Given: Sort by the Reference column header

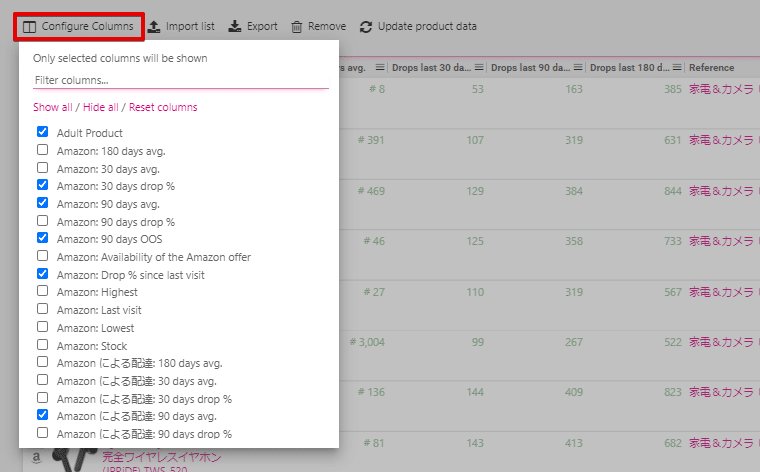Looking at the screenshot, I should click(712, 68).
